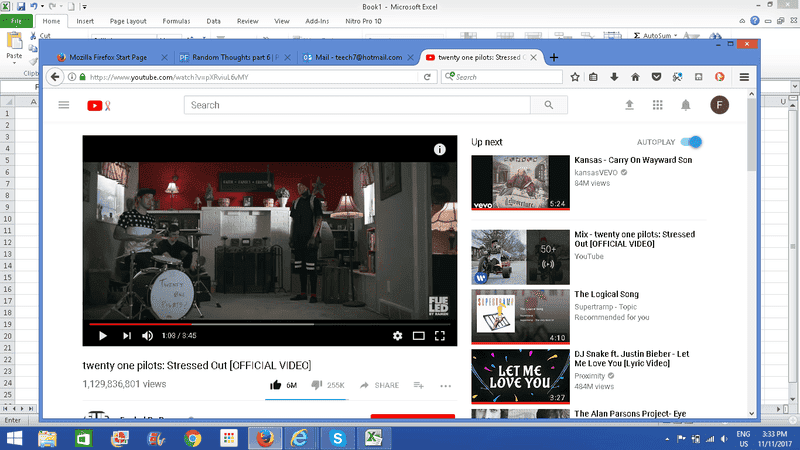Go back in Firefox
The height and width of the screenshot is (450, 800).
55,77
